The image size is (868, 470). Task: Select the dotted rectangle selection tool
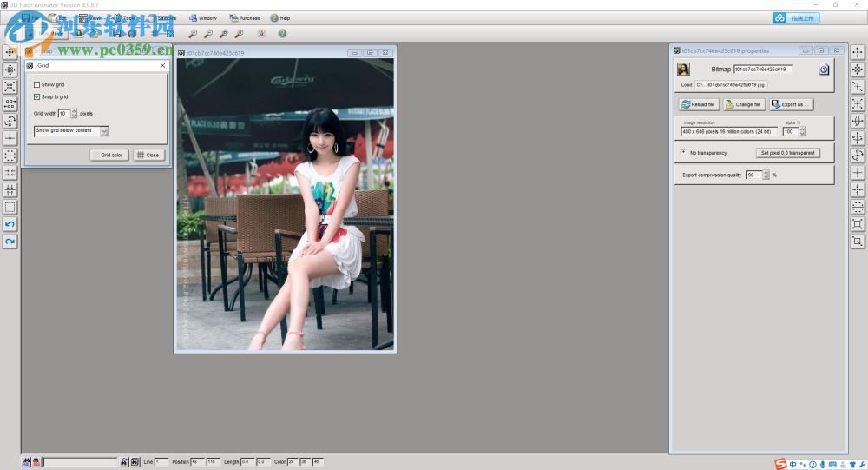tap(10, 208)
